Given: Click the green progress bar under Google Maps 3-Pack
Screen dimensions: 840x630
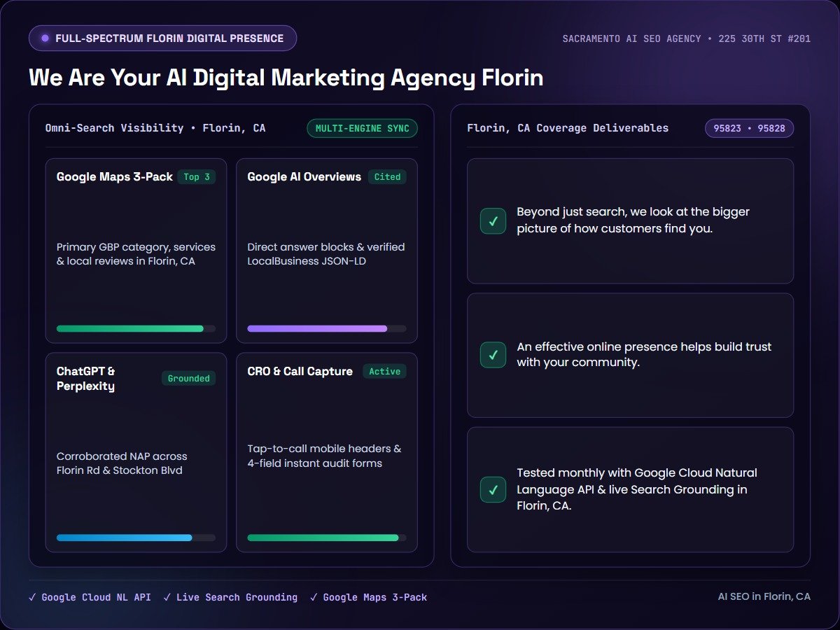Looking at the screenshot, I should click(x=136, y=328).
